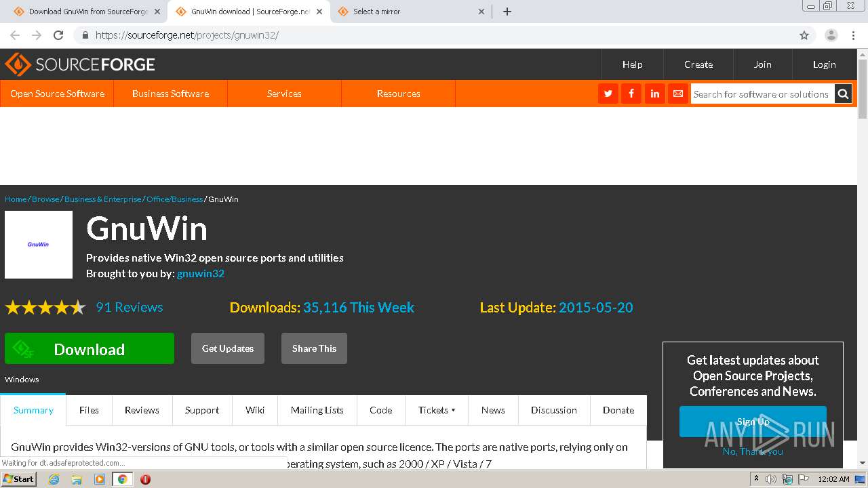Open SourceForge Twitter icon
Image resolution: width=868 pixels, height=488 pixels.
(608, 94)
